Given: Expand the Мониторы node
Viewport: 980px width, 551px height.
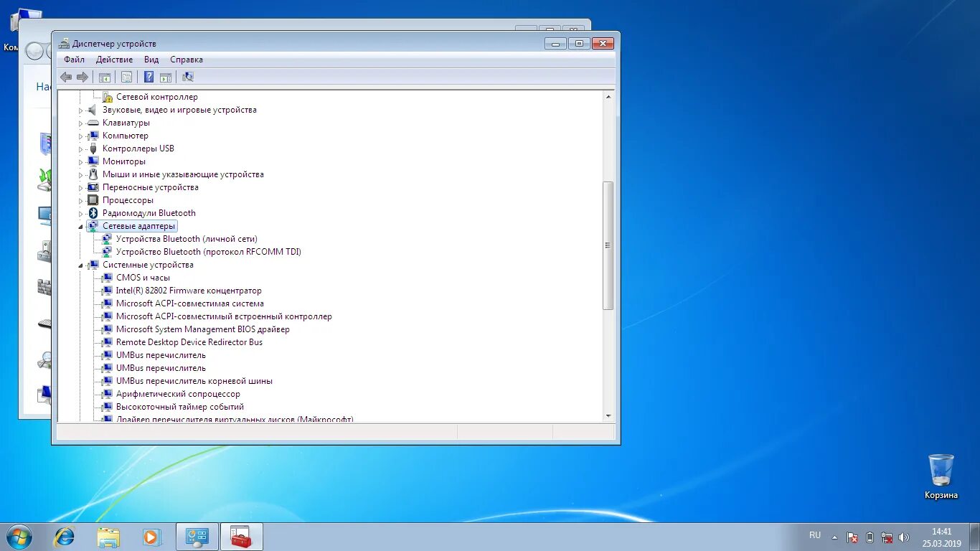Looking at the screenshot, I should [x=81, y=162].
